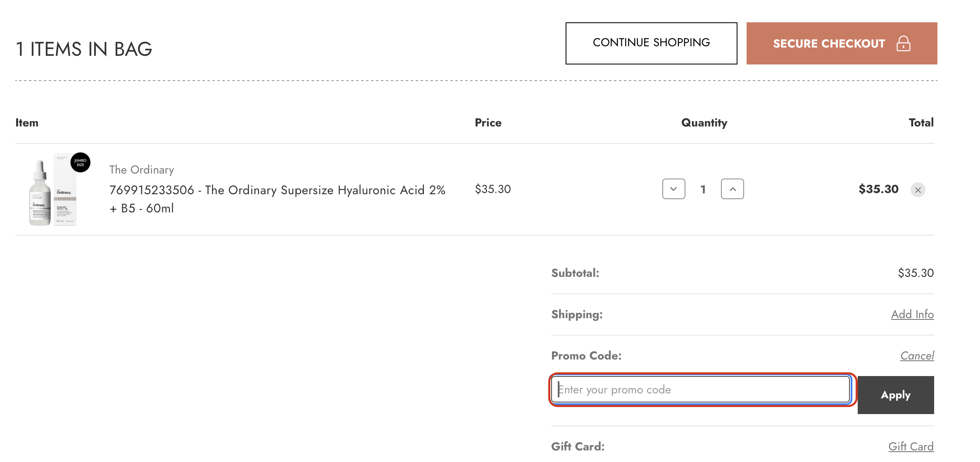Click the quantity value showing 1
This screenshot has width=980, height=462.
pyautogui.click(x=703, y=189)
